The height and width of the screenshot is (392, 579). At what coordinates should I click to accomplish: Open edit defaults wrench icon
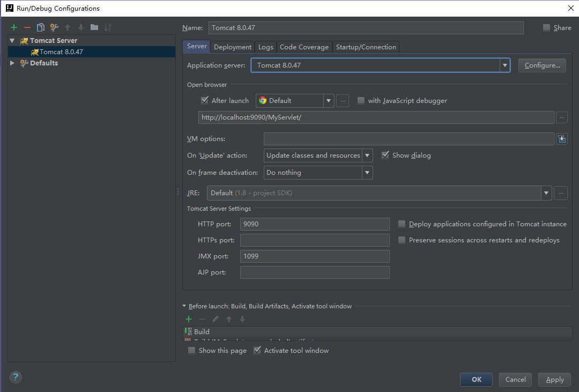point(54,27)
